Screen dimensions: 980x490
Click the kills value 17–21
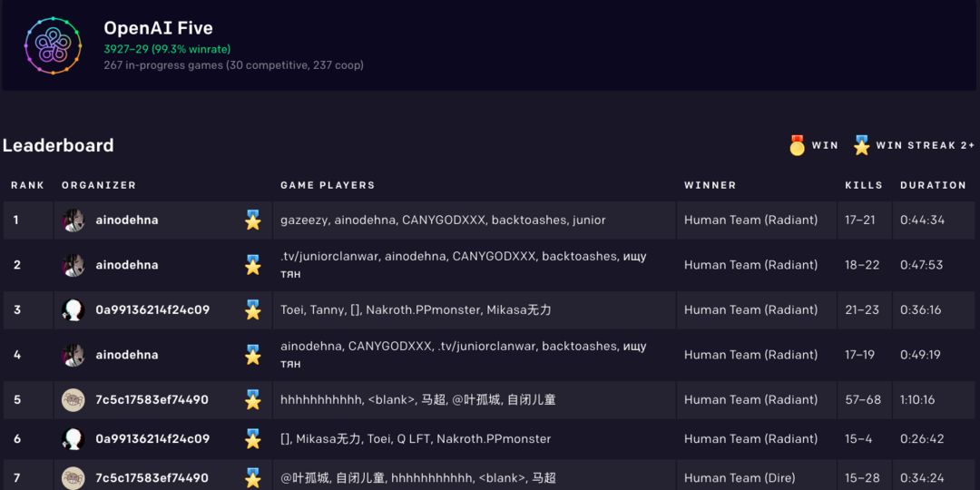(862, 220)
